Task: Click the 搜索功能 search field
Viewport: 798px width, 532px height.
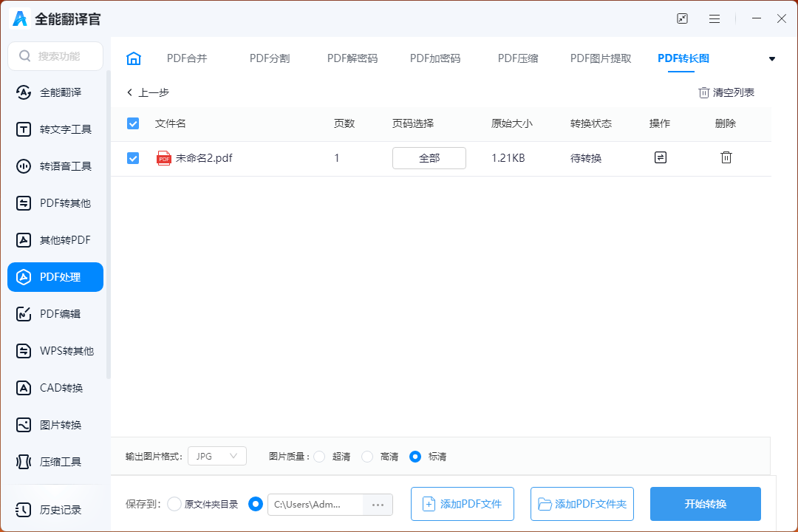Action: tap(55, 56)
